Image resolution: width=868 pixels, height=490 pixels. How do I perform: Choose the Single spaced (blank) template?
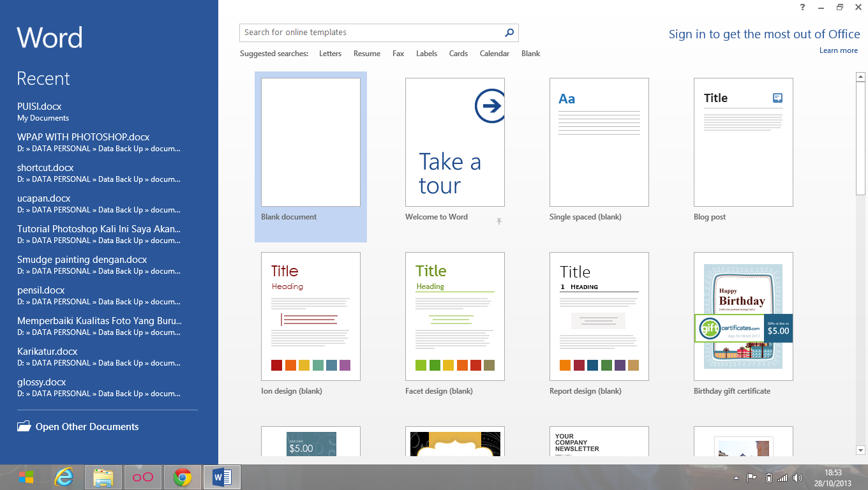point(599,142)
